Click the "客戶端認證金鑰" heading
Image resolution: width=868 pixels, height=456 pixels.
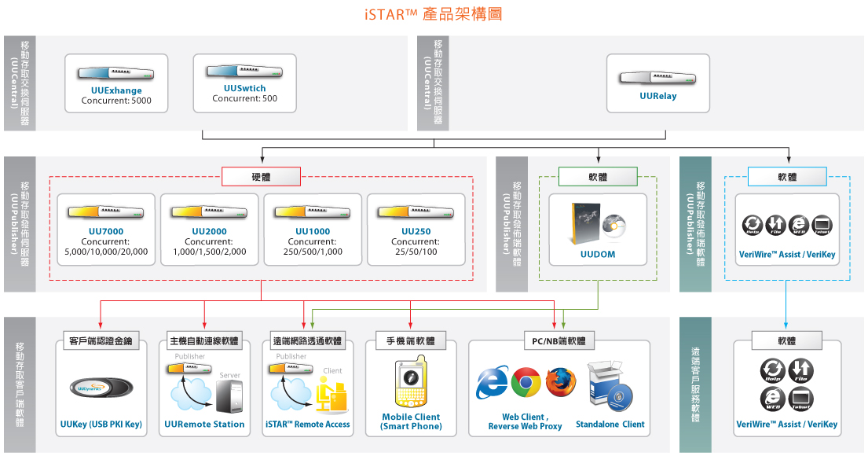coord(101,340)
